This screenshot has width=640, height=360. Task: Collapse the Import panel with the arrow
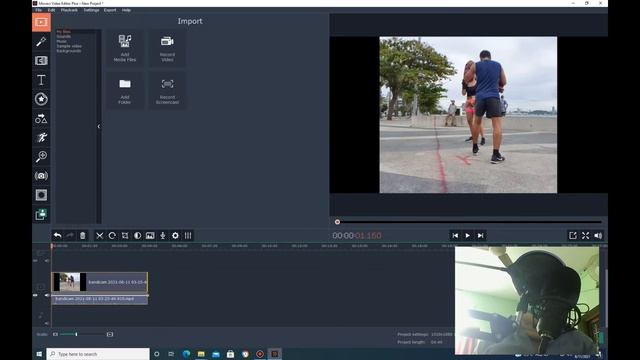99,127
